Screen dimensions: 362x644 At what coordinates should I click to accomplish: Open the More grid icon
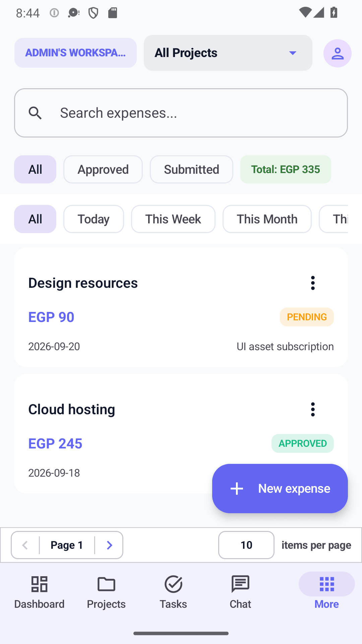click(327, 584)
